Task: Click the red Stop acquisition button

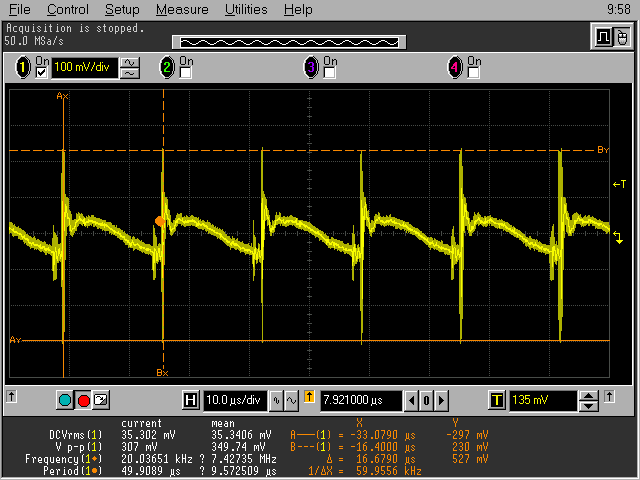Action: [x=83, y=400]
